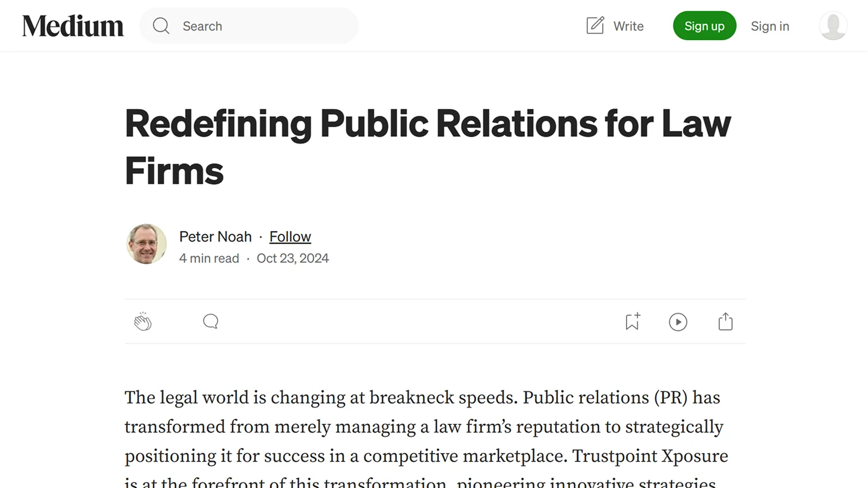
Task: Click the Write pencil icon
Action: click(595, 25)
